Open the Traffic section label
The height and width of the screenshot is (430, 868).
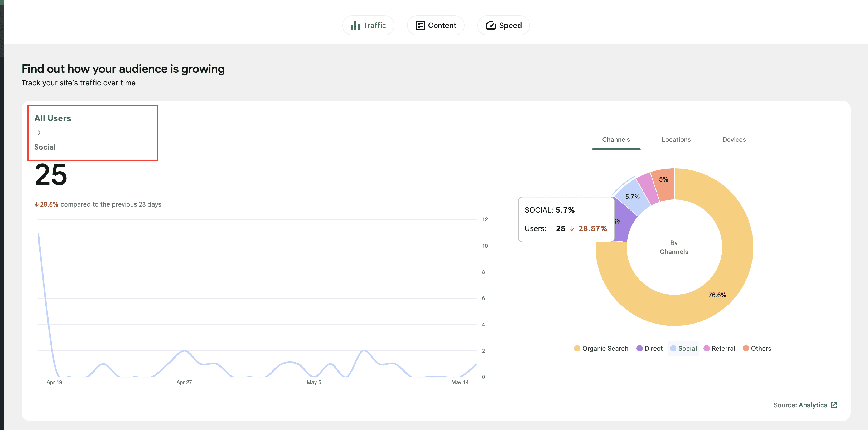pos(374,25)
